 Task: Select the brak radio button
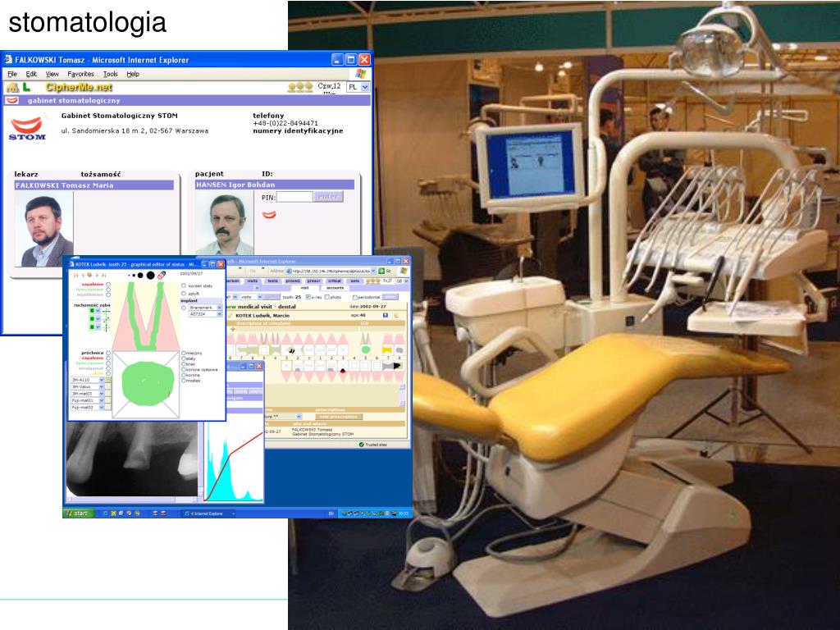[184, 363]
